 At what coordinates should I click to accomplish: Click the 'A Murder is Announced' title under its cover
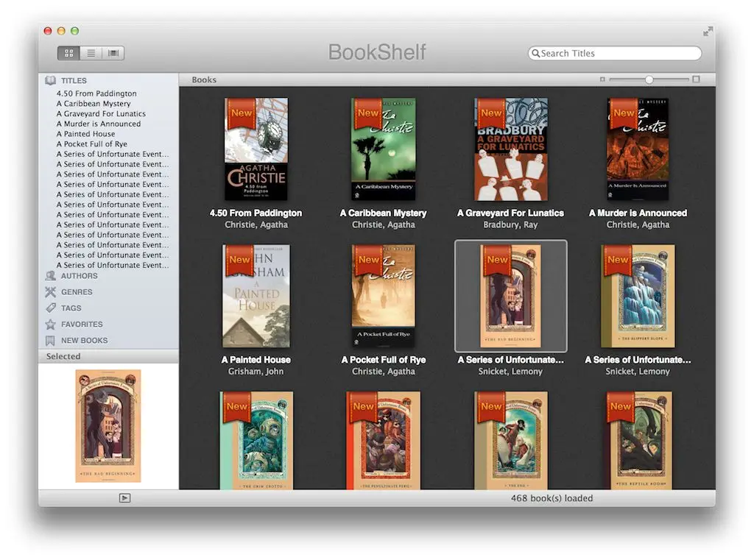tap(638, 213)
